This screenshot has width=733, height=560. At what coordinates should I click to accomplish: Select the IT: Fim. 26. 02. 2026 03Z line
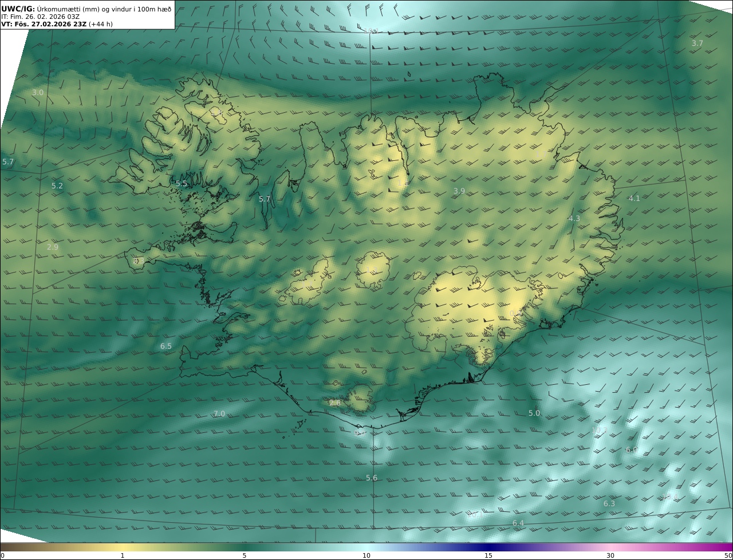point(41,17)
